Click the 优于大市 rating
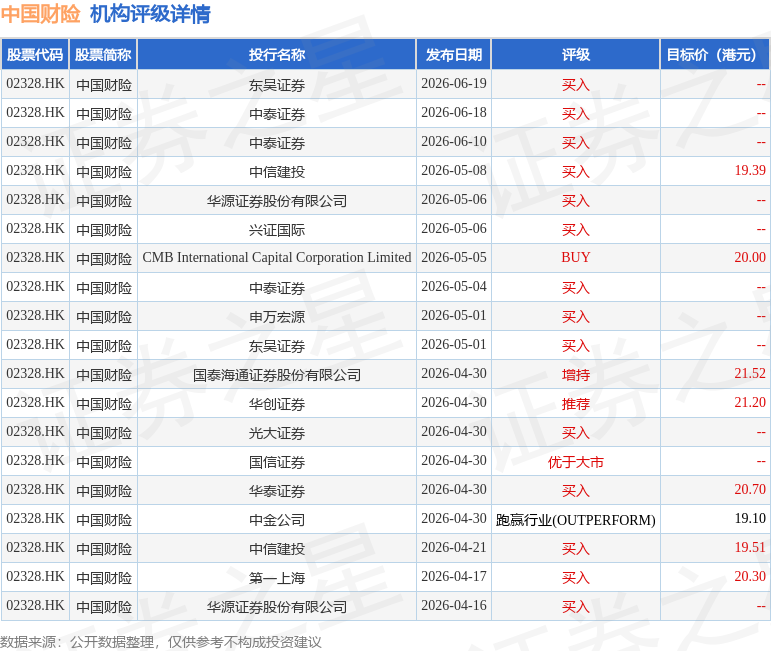This screenshot has width=771, height=651. (x=575, y=462)
